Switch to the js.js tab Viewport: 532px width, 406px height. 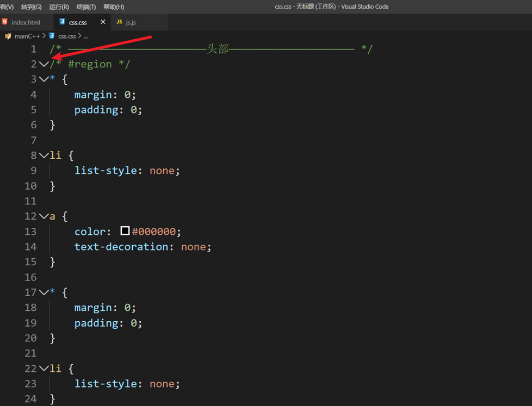click(x=131, y=22)
